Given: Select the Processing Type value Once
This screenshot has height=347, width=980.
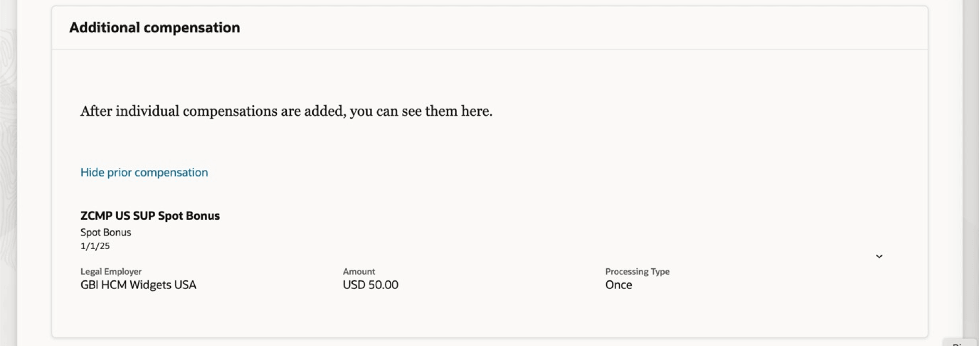Looking at the screenshot, I should [618, 285].
